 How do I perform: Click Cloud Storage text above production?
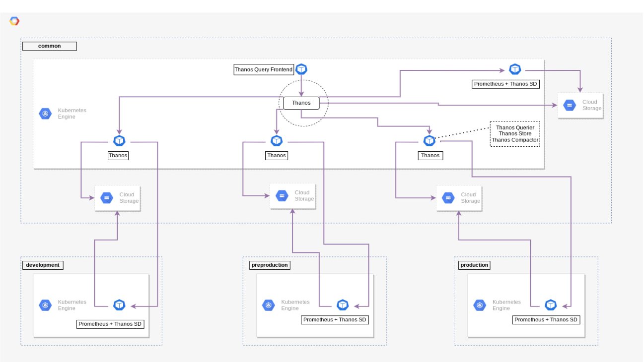[x=471, y=198]
